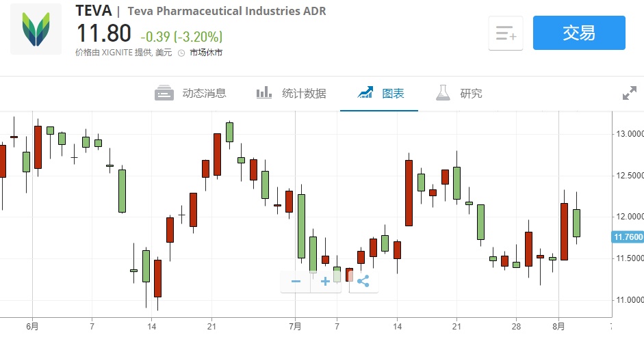Image resolution: width=644 pixels, height=337 pixels.
Task: Click the rightmost green candlestick
Action: click(576, 223)
